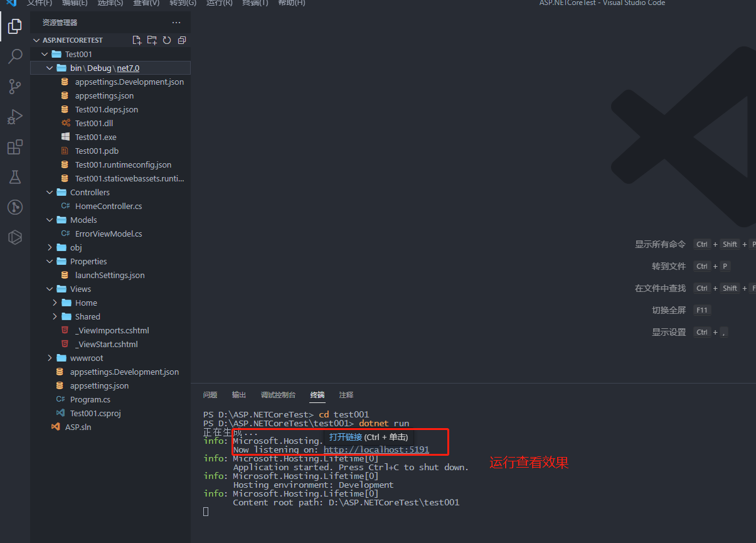Create a new folder in ASP.NETCORETEST

pos(152,40)
